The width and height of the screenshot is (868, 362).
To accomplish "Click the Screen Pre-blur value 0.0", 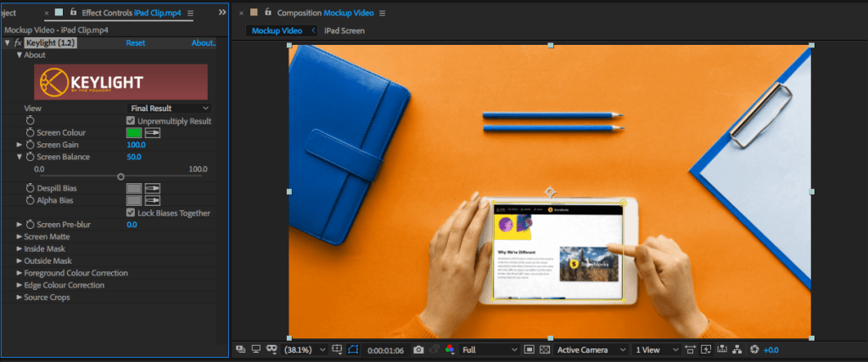I will [132, 225].
